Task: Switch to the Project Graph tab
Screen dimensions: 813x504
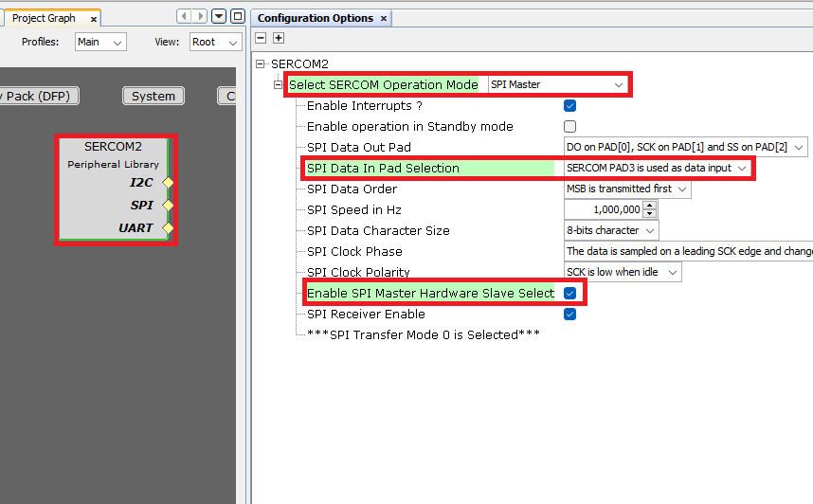Action: pyautogui.click(x=43, y=18)
